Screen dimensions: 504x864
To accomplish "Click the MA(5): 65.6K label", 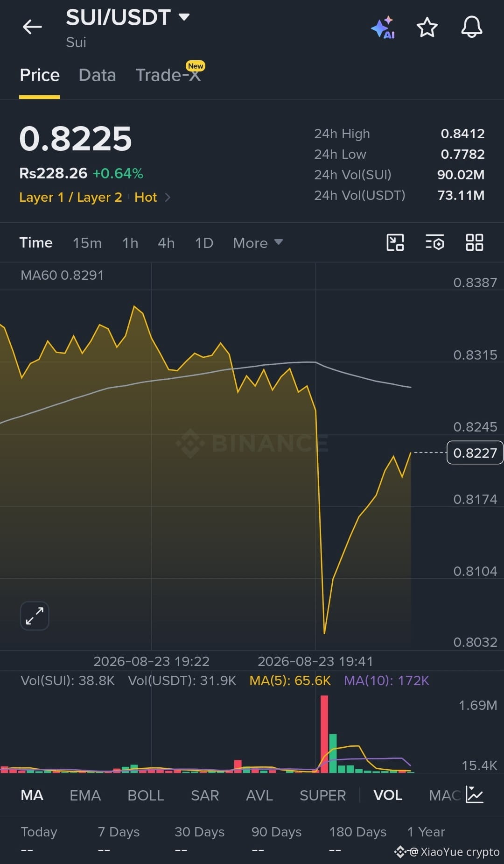I will click(x=290, y=680).
